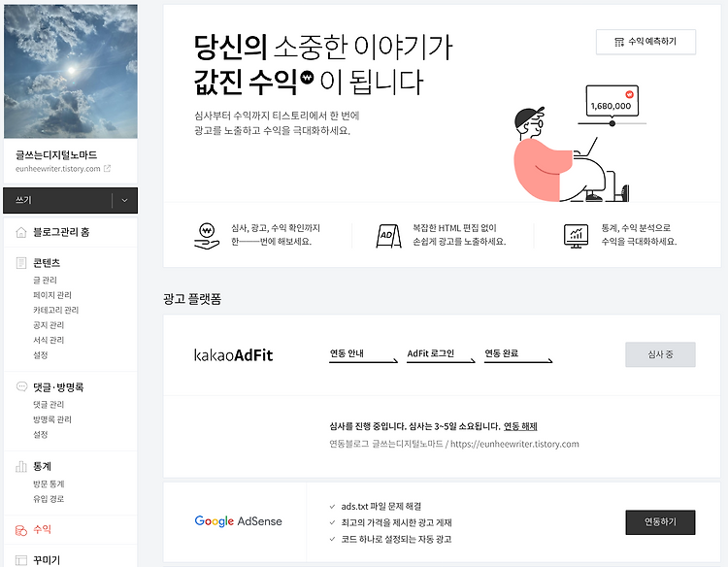Click the 광고 플랫폼 heading
728x567 pixels.
click(192, 299)
